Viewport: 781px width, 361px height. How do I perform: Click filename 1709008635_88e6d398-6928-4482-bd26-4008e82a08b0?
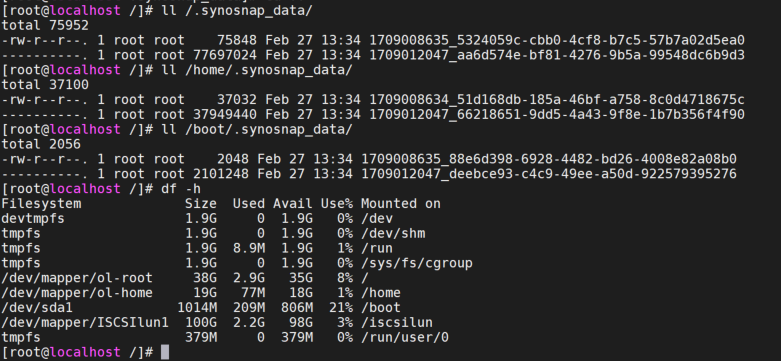[549, 159]
